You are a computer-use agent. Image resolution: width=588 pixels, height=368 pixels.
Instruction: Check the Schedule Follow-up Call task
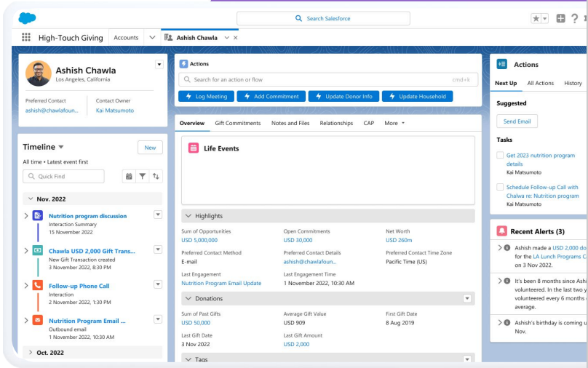coord(500,187)
